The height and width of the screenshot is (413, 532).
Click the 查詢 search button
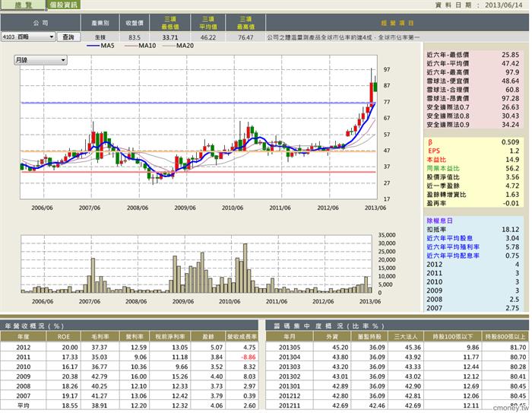(x=68, y=37)
